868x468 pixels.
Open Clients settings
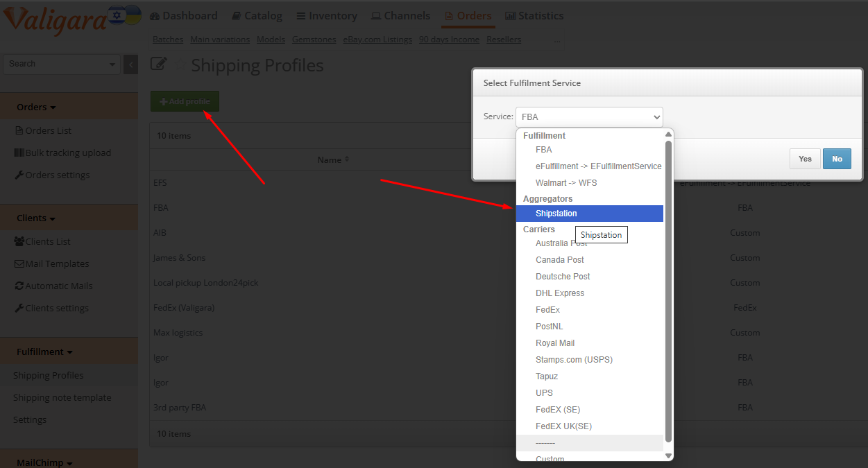click(51, 308)
